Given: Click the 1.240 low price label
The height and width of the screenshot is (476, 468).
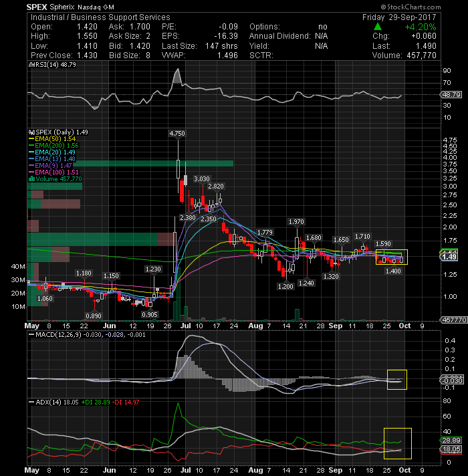Looking at the screenshot, I should (x=306, y=283).
